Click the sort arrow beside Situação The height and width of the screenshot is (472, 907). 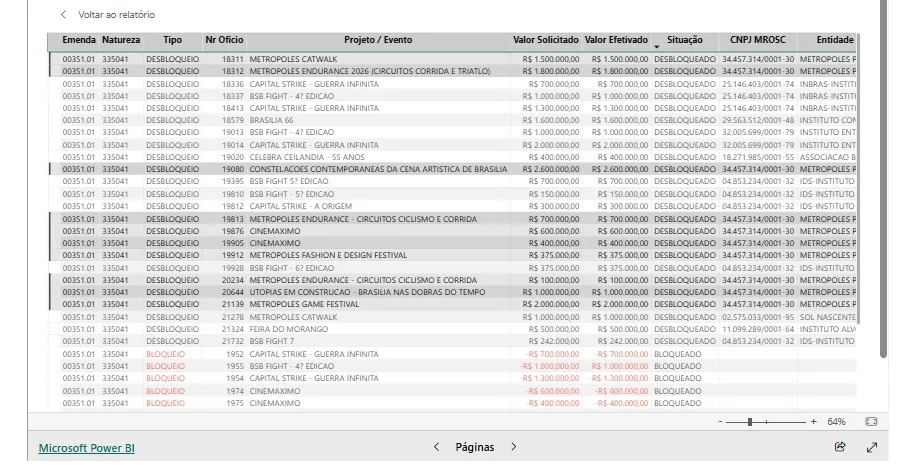tap(657, 46)
